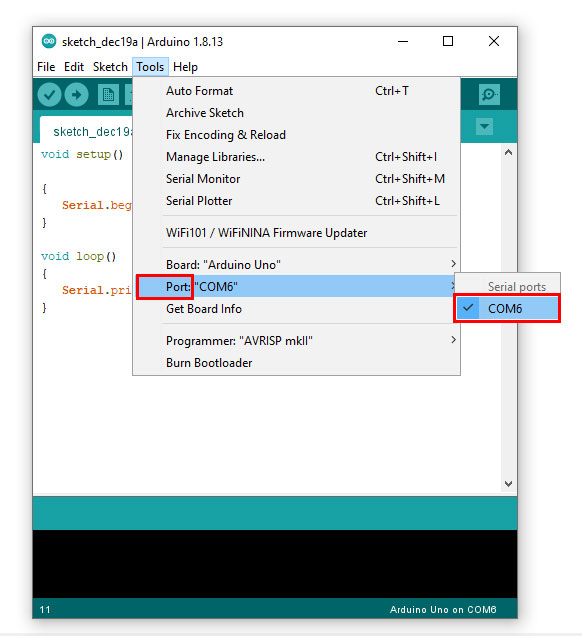Viewport: 582px width, 636px height.
Task: Click scrollbar up arrow in editor
Action: click(x=508, y=153)
